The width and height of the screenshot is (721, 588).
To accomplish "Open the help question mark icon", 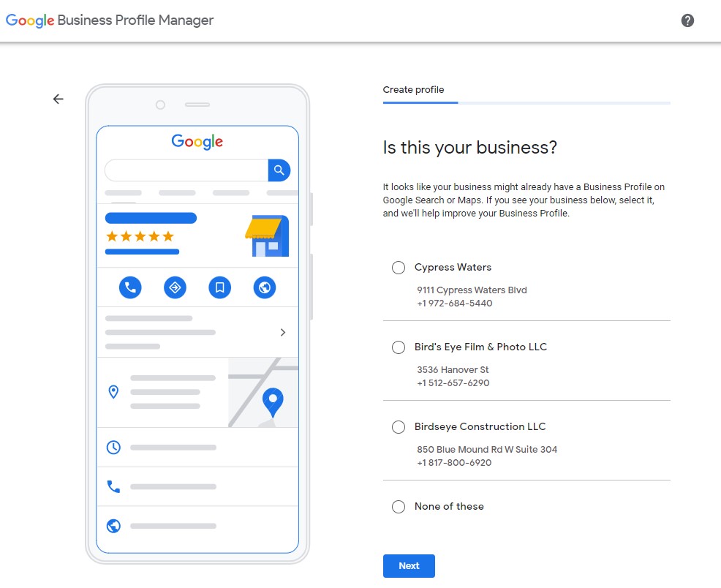I will click(x=687, y=20).
